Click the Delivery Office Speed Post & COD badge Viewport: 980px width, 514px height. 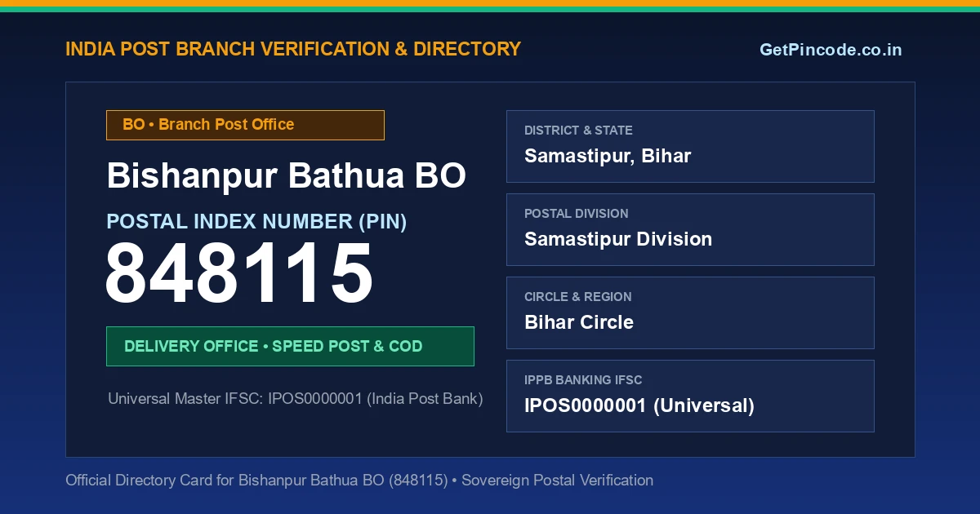pos(290,346)
